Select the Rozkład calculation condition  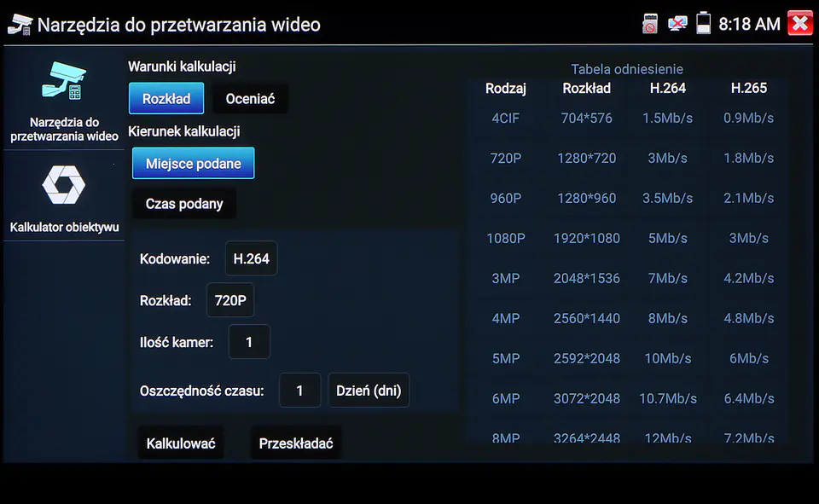[166, 99]
